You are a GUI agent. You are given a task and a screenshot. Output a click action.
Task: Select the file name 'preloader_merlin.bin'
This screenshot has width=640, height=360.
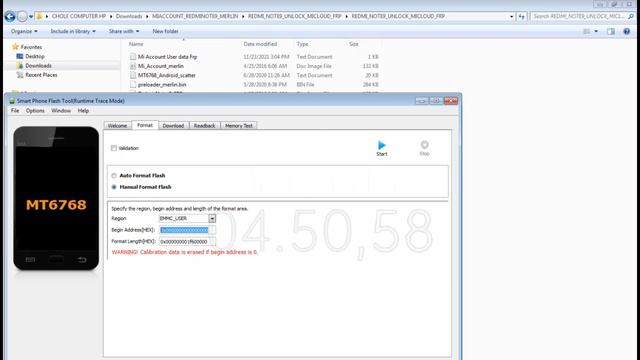[162, 84]
